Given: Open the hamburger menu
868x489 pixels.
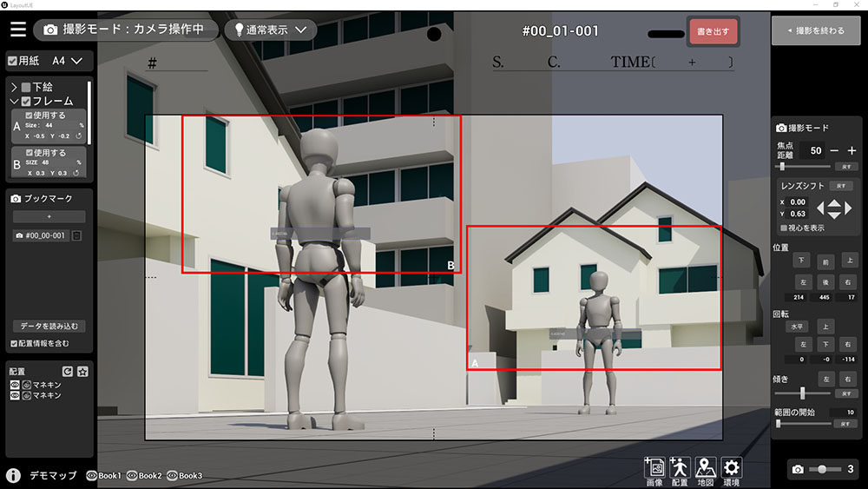Looking at the screenshot, I should [17, 30].
